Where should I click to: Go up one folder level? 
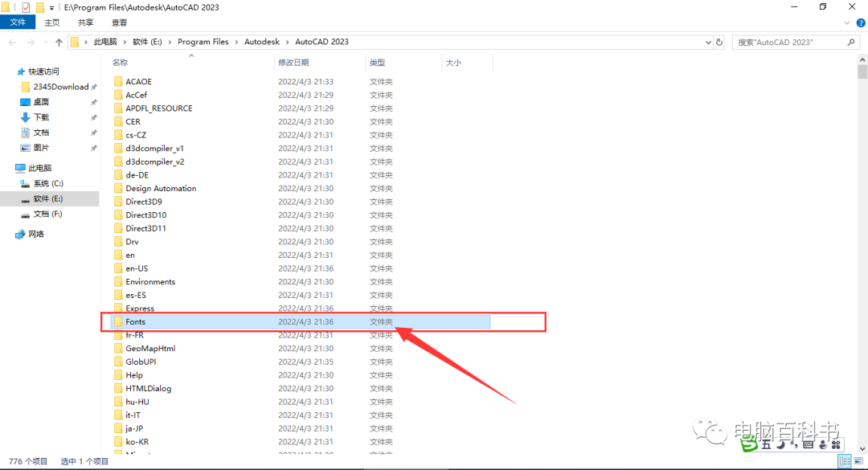pos(59,42)
